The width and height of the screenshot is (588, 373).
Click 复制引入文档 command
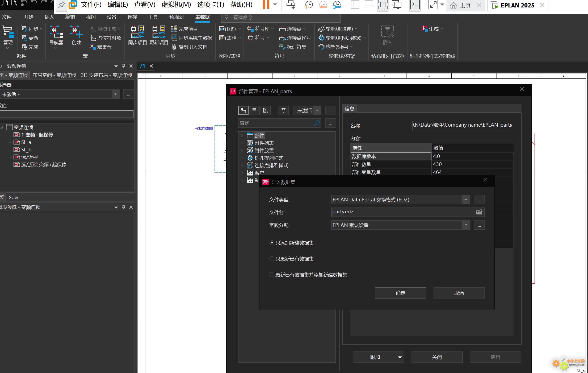pos(189,47)
